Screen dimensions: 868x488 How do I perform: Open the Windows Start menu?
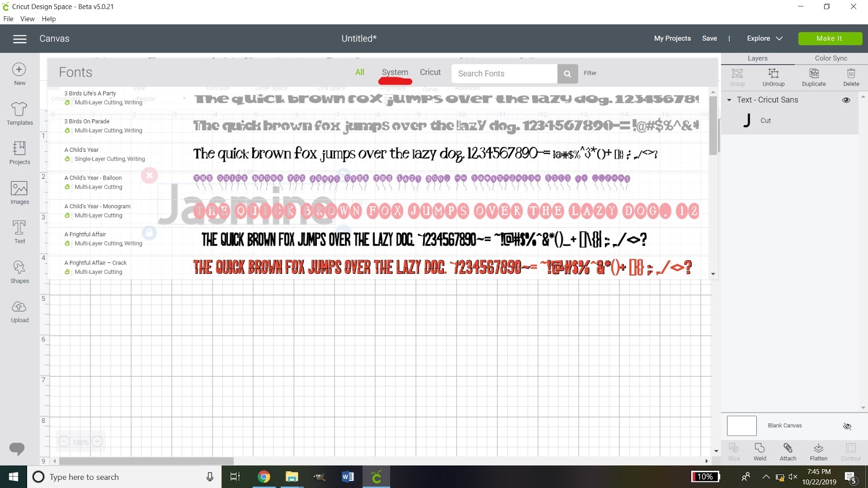[x=14, y=477]
